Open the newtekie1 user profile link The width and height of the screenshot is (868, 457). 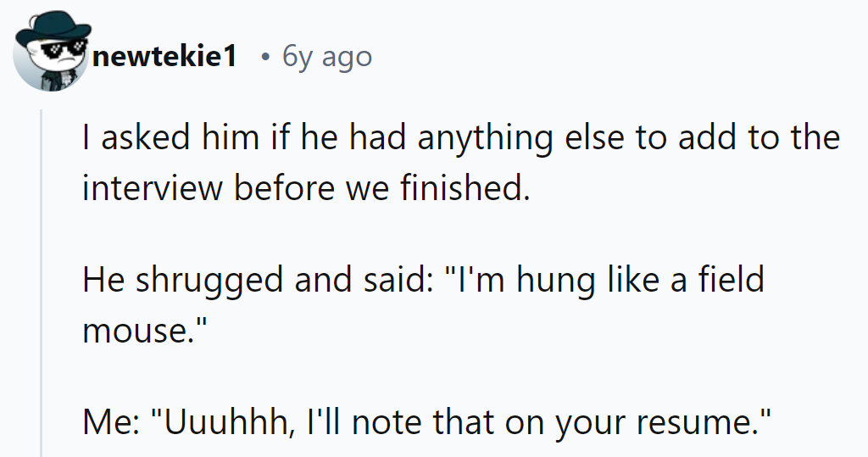coord(165,57)
